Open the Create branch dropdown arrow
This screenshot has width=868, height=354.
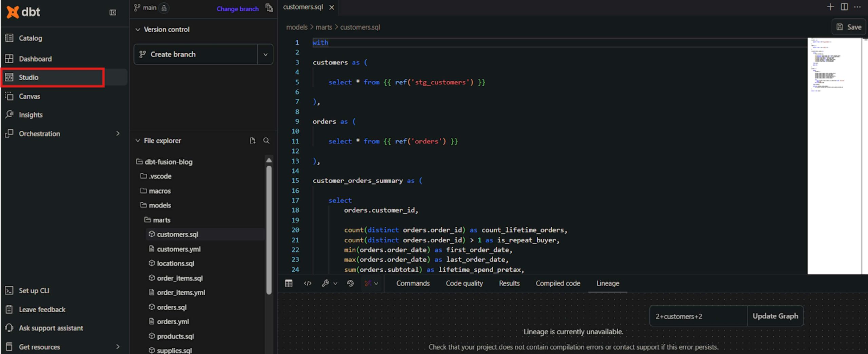[x=265, y=54]
